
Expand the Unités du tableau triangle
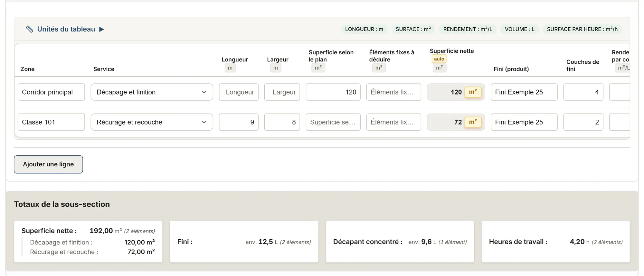tap(101, 29)
